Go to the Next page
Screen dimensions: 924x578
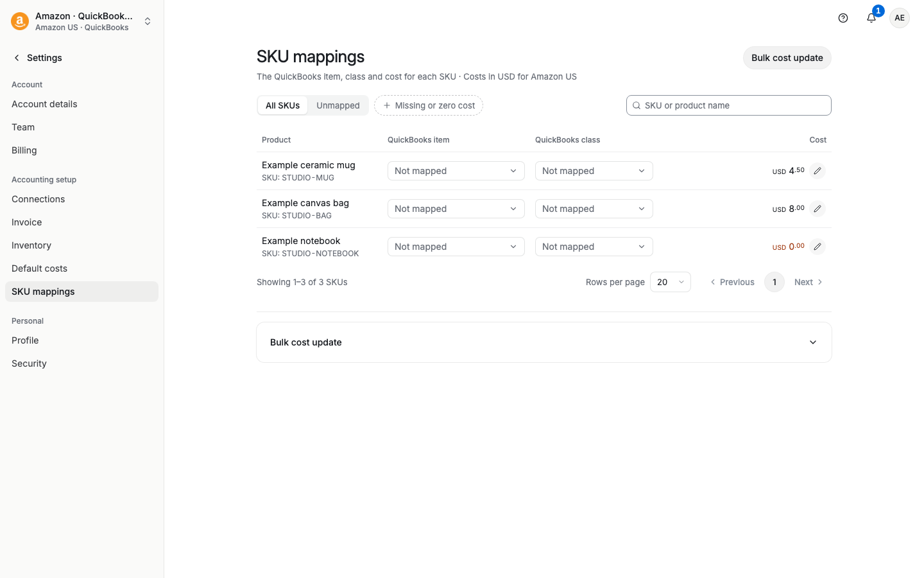[x=809, y=282]
